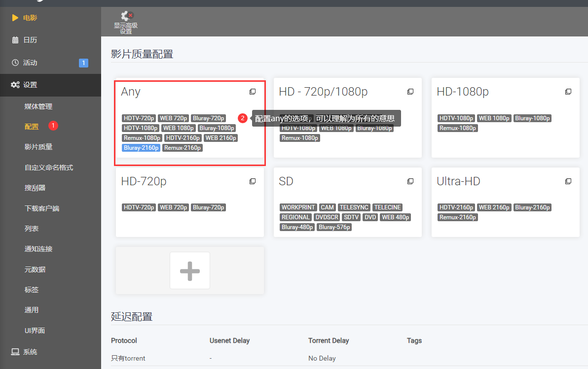Open the 系统 system section
The width and height of the screenshot is (588, 369).
[30, 352]
